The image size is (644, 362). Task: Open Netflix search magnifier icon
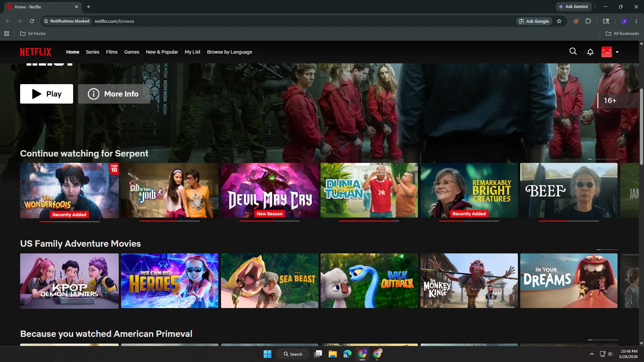pyautogui.click(x=573, y=52)
